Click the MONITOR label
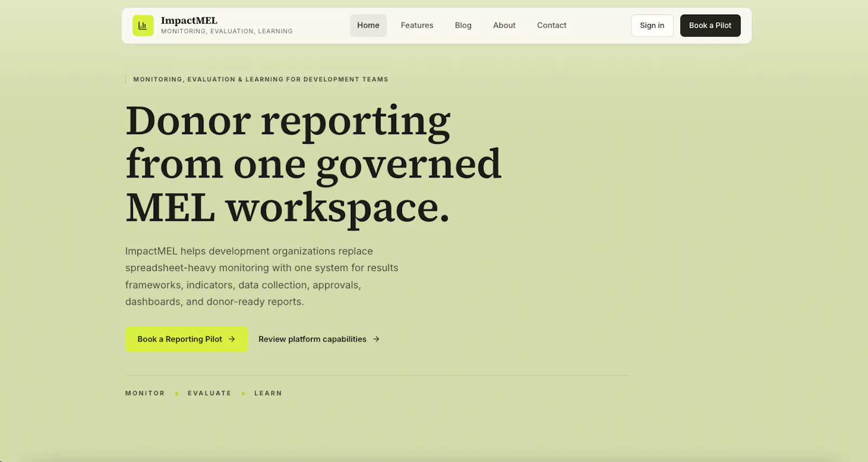This screenshot has width=868, height=462. point(145,393)
